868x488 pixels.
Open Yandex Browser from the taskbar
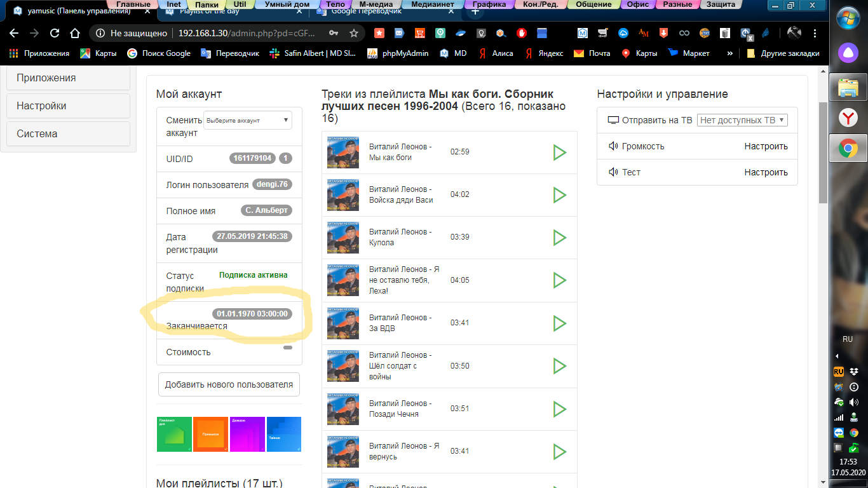848,118
